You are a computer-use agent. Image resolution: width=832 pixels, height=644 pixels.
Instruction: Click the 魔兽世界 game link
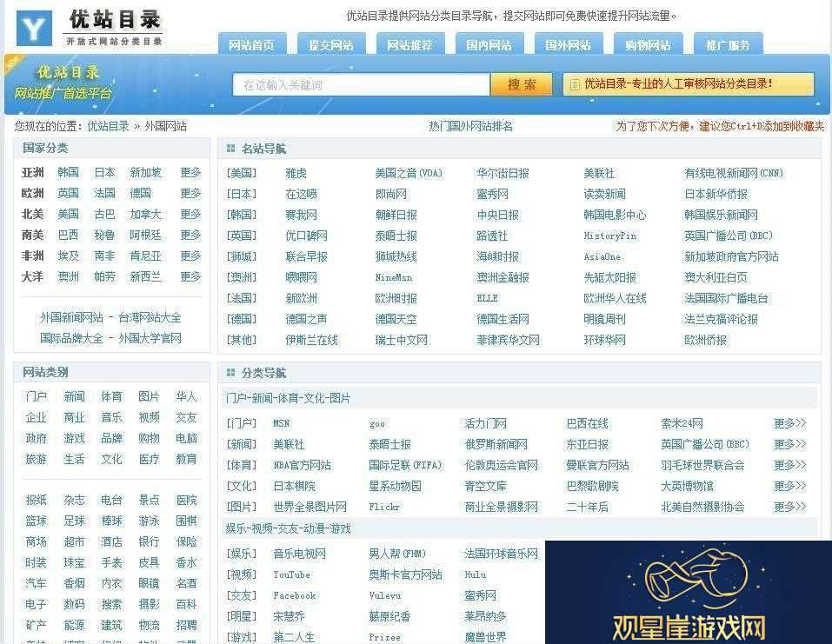coord(485,637)
